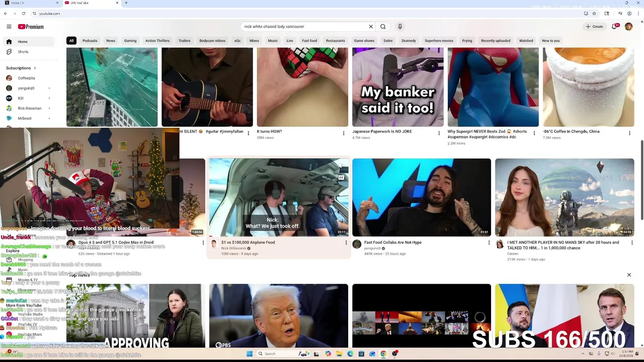Navigate back in Chrome

pos(6,14)
